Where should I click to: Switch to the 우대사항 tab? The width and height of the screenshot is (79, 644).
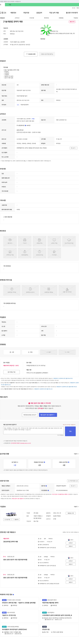32,18
